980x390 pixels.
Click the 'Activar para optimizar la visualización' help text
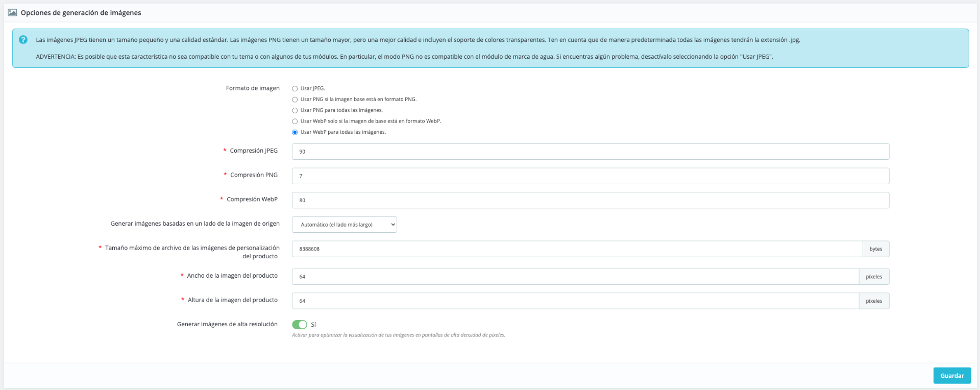point(398,335)
